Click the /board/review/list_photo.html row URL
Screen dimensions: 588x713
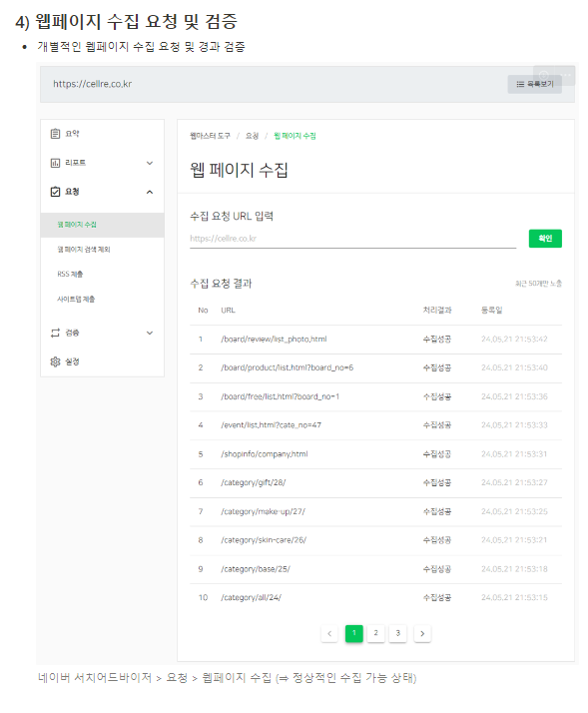pyautogui.click(x=274, y=340)
